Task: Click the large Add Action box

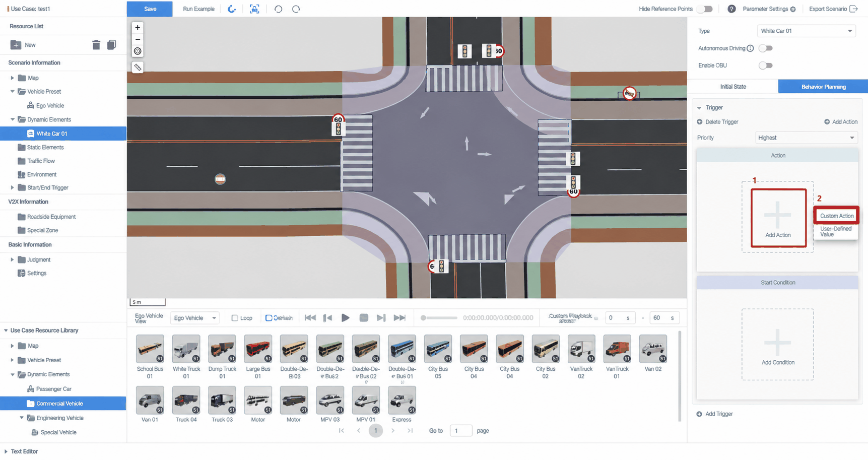Action: coord(778,218)
